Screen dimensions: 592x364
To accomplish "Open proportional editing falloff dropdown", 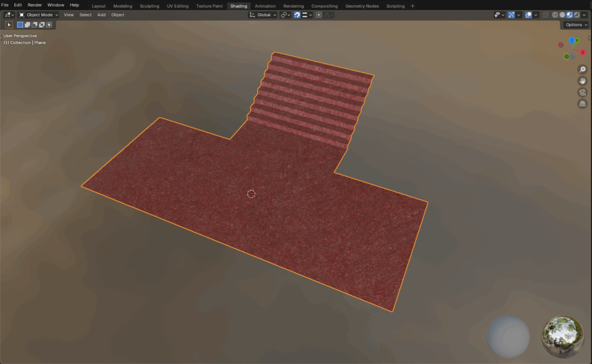I will (x=328, y=15).
